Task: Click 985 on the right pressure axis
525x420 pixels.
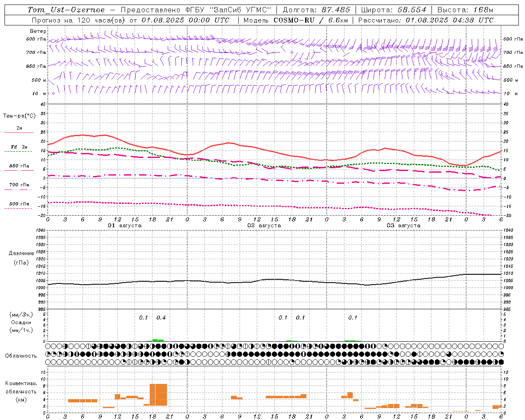Action: coord(508,309)
